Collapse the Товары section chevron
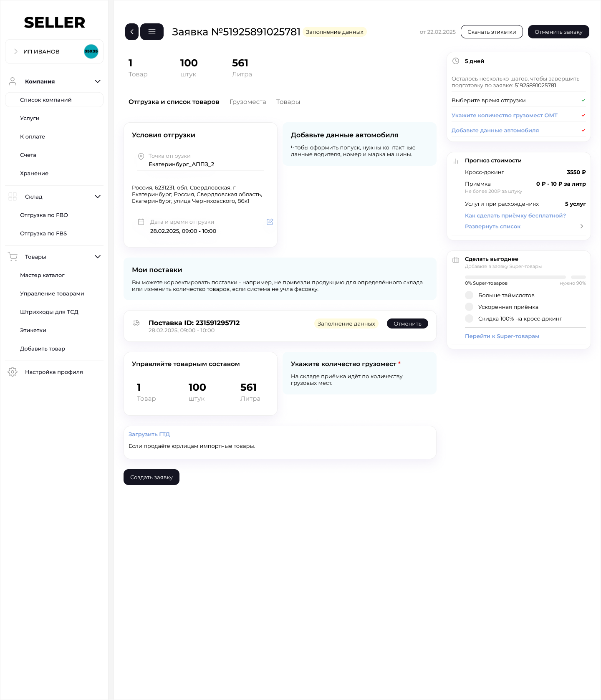Image resolution: width=601 pixels, height=700 pixels. point(98,257)
